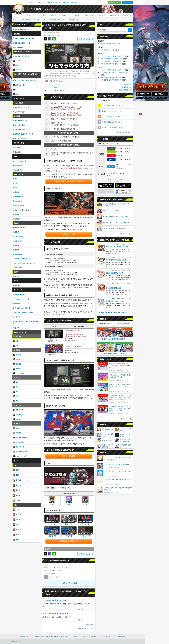The width and height of the screenshot is (169, 644).
Task: Open 最強キャラ top nav item
Action: tap(54, 15)
